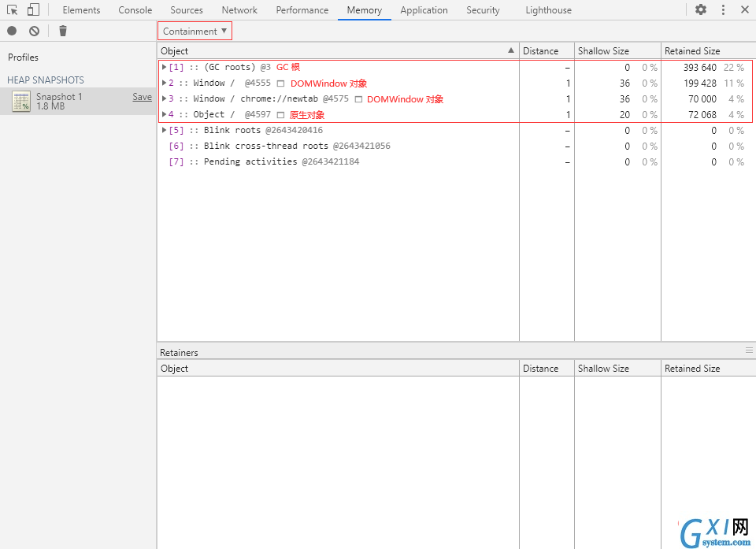The height and width of the screenshot is (549, 756).
Task: Click retained size value 199 428
Action: point(699,83)
